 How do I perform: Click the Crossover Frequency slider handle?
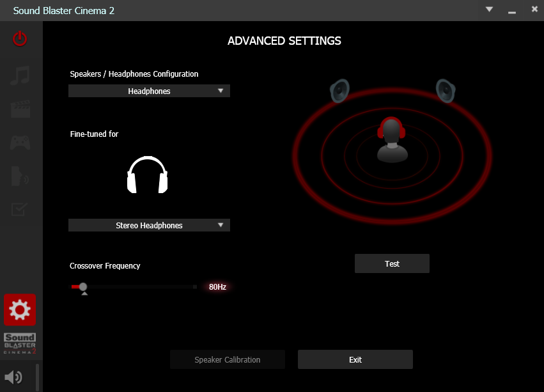(x=83, y=287)
